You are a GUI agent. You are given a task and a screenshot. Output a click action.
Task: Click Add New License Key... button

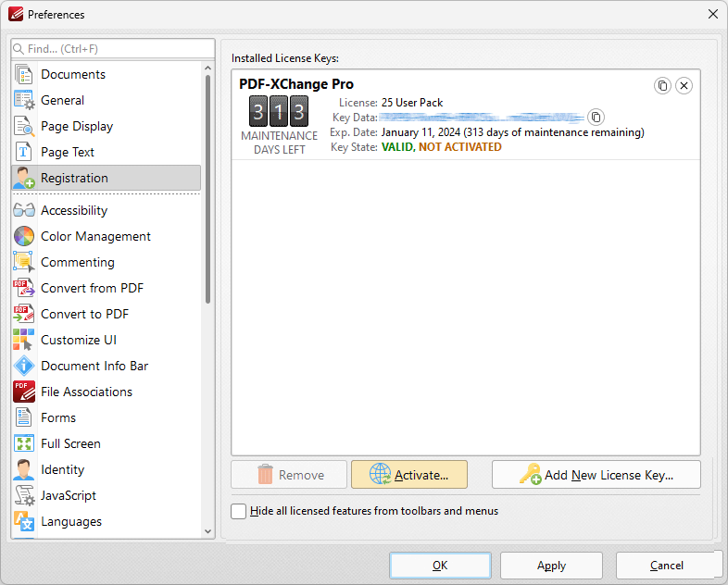click(596, 475)
